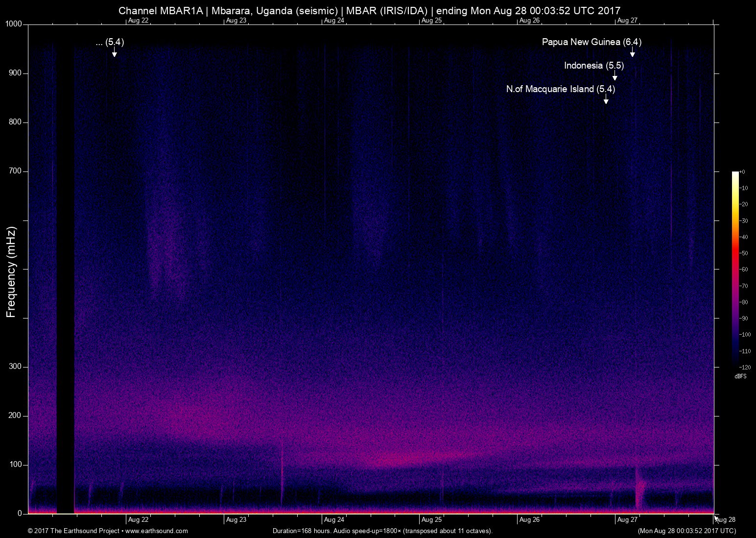The height and width of the screenshot is (538, 756).
Task: Click the arrow beneath the Indonesia (5.5) label
Action: 614,75
